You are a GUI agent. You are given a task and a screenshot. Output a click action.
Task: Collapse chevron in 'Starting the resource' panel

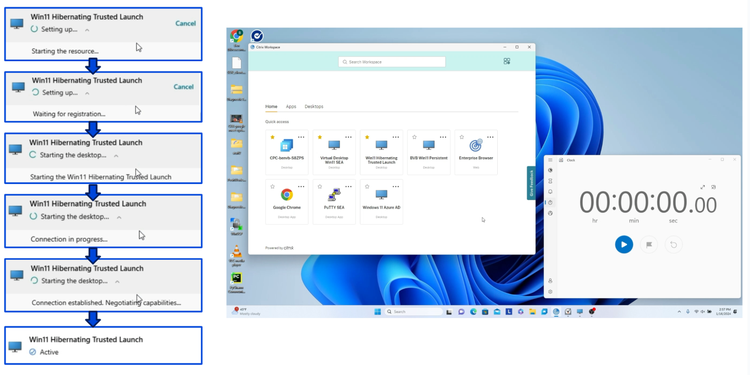[87, 30]
